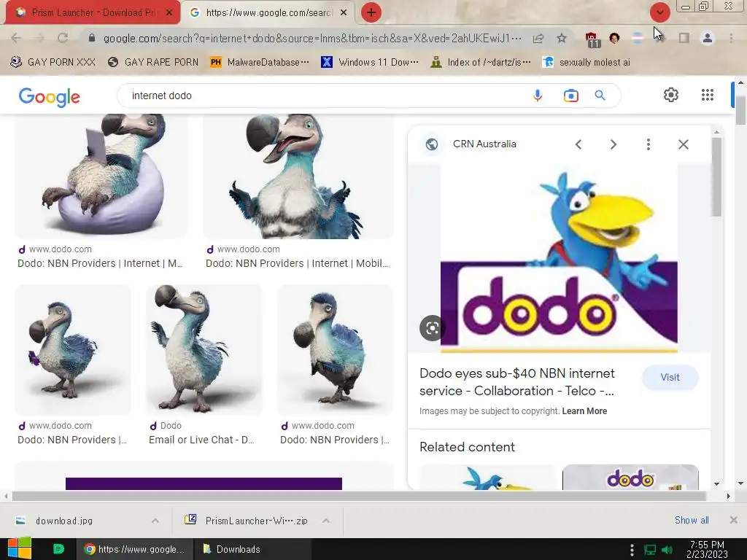Viewport: 747px width, 560px height.
Task: Submit search with the magnifier icon
Action: click(600, 96)
